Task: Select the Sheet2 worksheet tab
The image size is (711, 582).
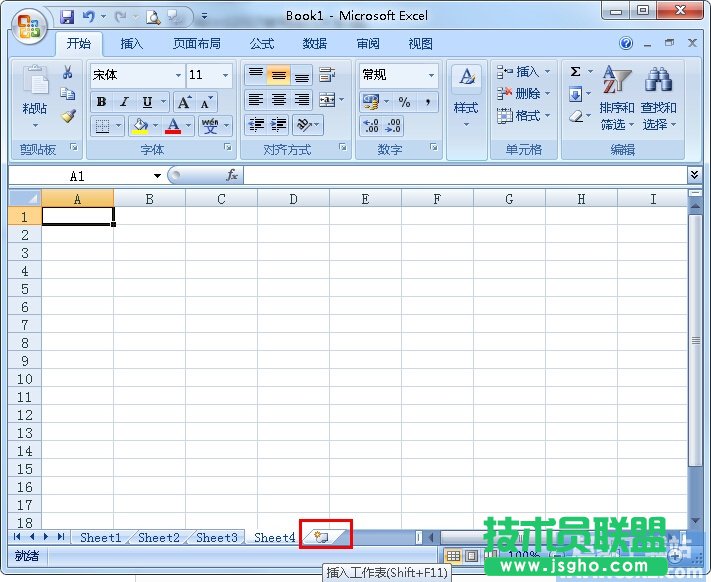Action: pos(159,538)
